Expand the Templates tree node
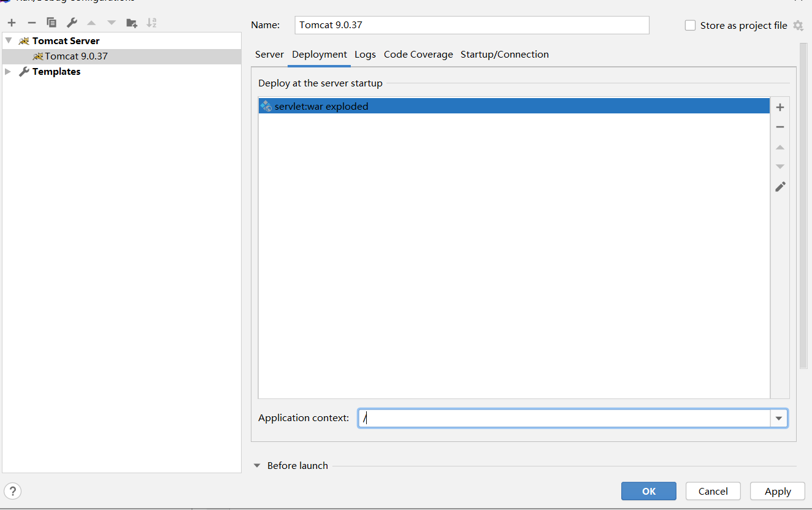This screenshot has height=510, width=812. point(8,72)
